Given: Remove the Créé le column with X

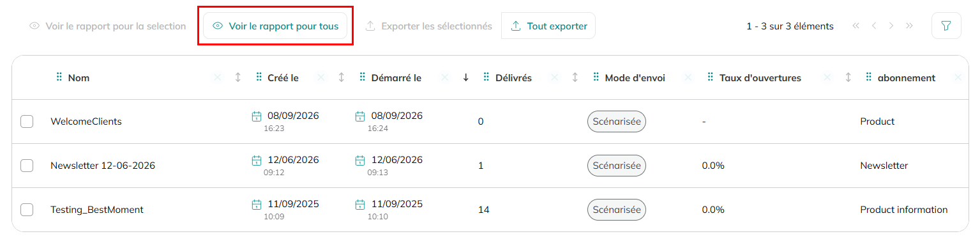Looking at the screenshot, I should pyautogui.click(x=321, y=77).
